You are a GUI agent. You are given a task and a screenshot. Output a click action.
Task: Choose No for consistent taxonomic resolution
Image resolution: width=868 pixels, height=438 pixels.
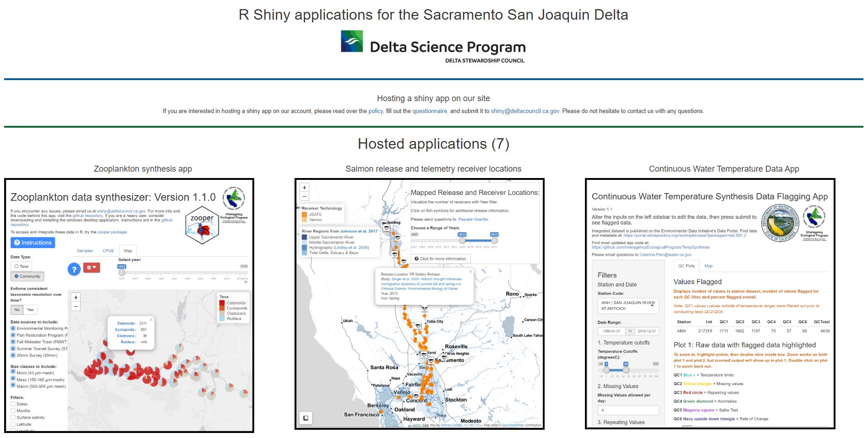click(17, 310)
